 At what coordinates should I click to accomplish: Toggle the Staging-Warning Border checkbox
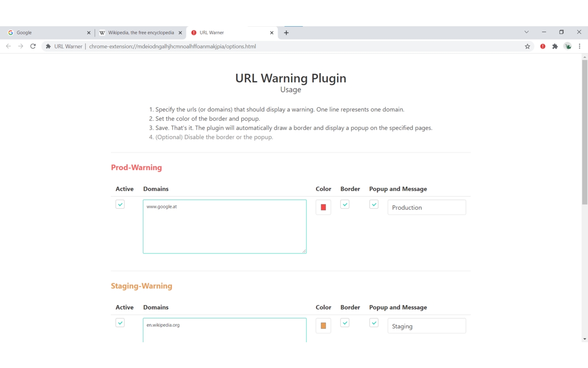click(345, 323)
